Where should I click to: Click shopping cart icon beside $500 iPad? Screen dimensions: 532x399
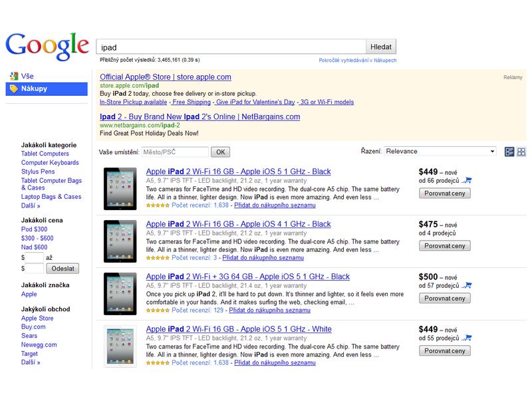point(468,285)
